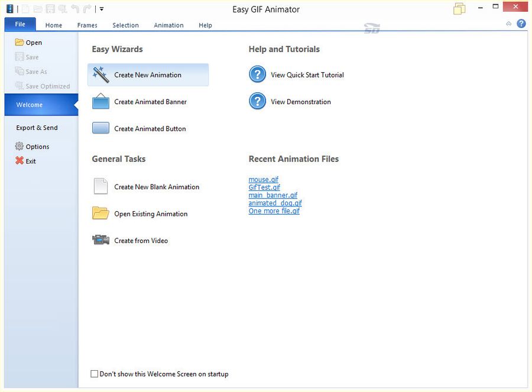Click the red X Exit icon
Viewport: 532px width, 392px height.
pos(20,161)
